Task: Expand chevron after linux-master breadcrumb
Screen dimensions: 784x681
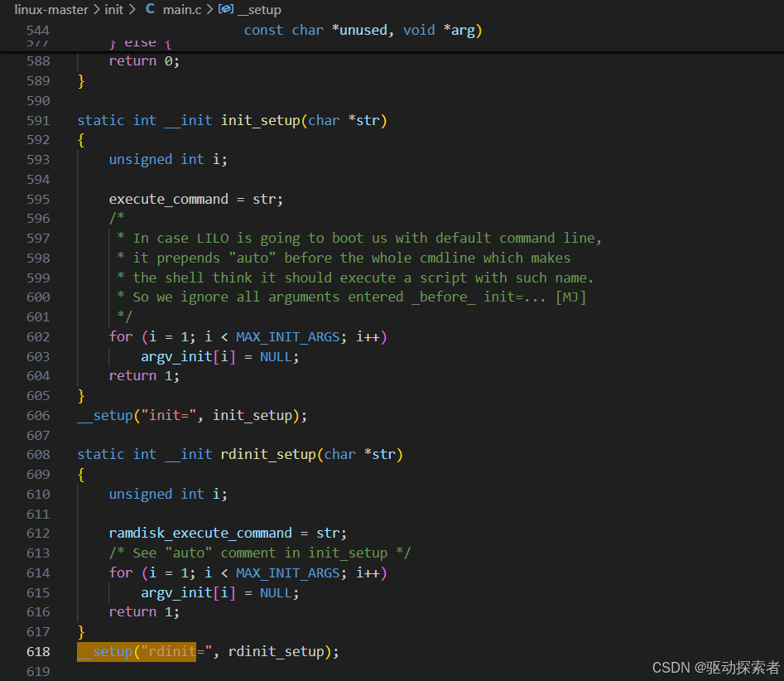Action: click(x=97, y=9)
